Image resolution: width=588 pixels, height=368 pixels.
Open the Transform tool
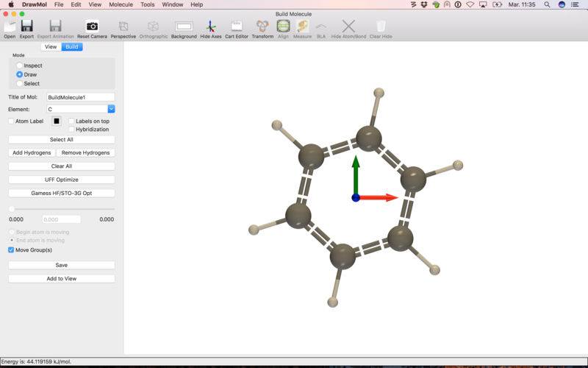(262, 26)
